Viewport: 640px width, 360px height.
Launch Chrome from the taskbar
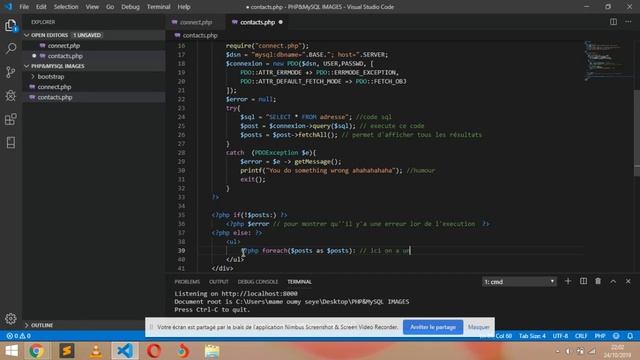[x=36, y=351]
